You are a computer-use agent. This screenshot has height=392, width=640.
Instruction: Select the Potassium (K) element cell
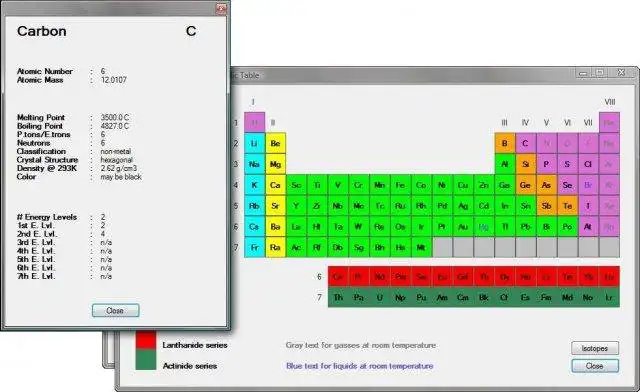[254, 185]
